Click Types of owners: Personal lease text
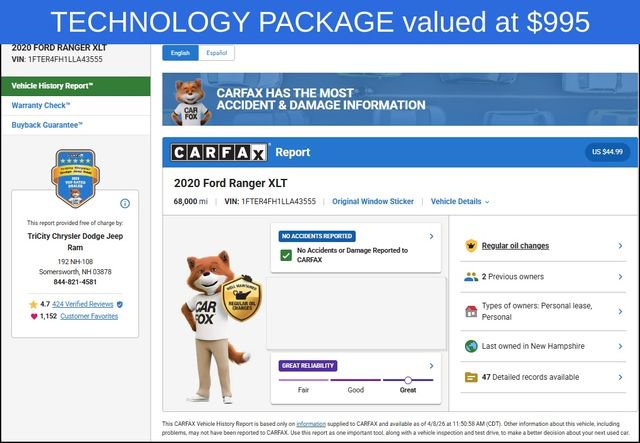 click(537, 311)
